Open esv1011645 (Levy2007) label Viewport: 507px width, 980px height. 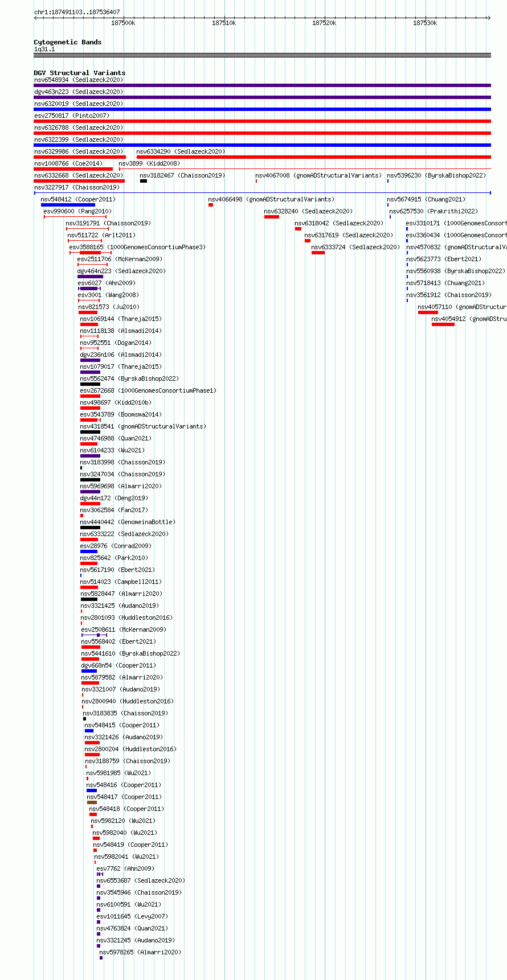133,916
